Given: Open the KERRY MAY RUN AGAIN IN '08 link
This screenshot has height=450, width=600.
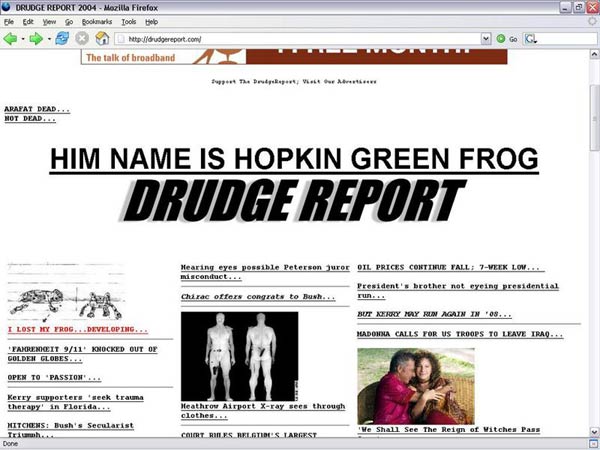Looking at the screenshot, I should coord(434,314).
